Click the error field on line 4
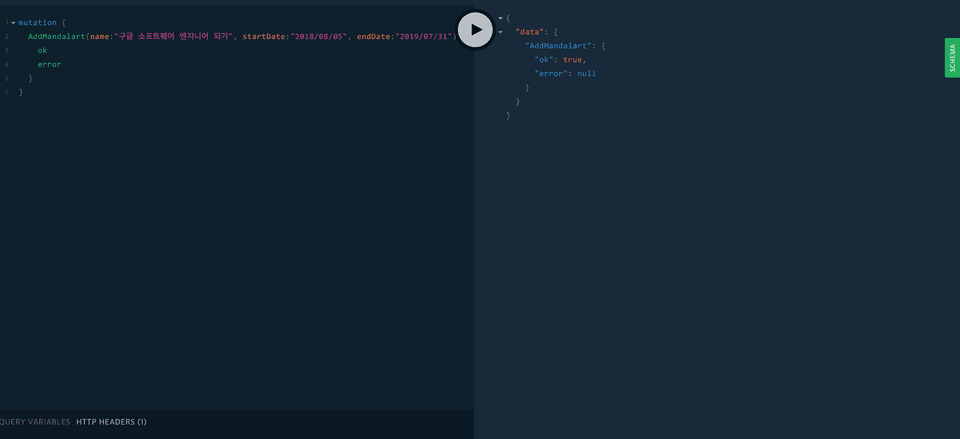The height and width of the screenshot is (439, 960). point(49,64)
